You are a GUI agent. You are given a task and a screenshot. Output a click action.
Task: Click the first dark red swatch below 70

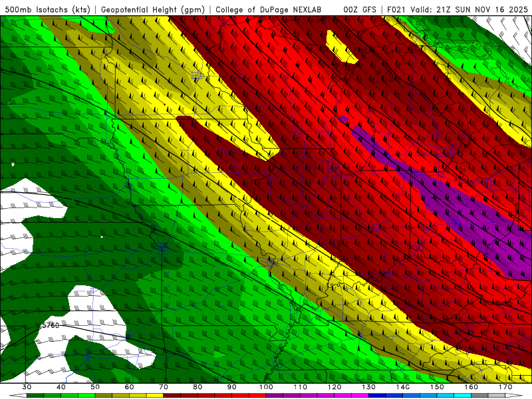point(172,396)
